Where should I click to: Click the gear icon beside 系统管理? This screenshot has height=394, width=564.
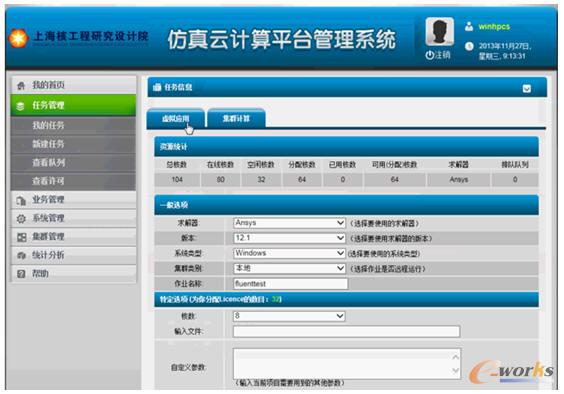(21, 218)
